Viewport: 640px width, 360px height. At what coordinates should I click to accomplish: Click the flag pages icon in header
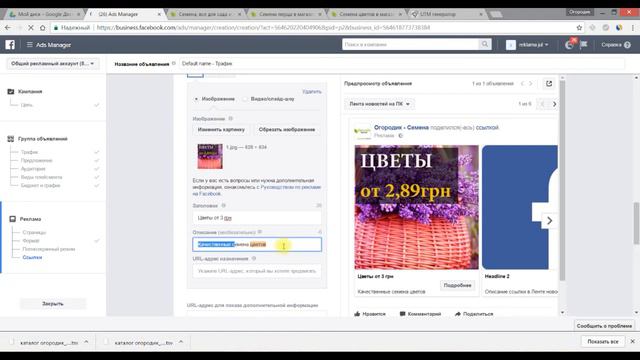pos(584,44)
